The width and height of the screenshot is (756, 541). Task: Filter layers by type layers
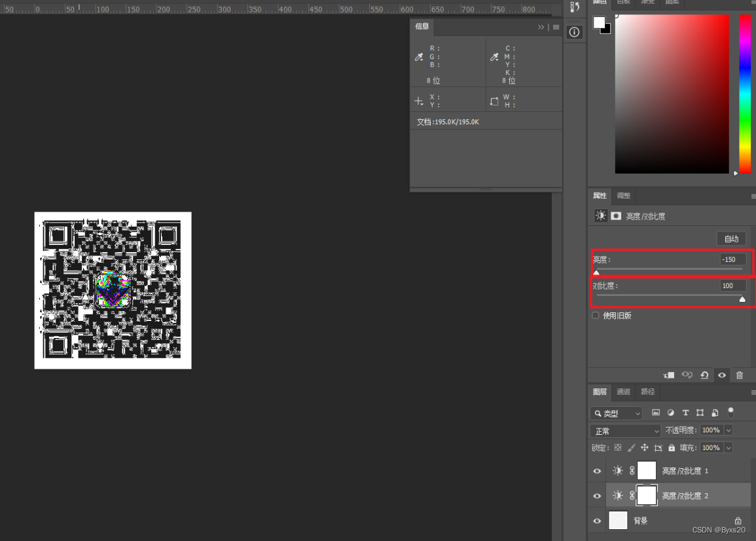pyautogui.click(x=685, y=413)
